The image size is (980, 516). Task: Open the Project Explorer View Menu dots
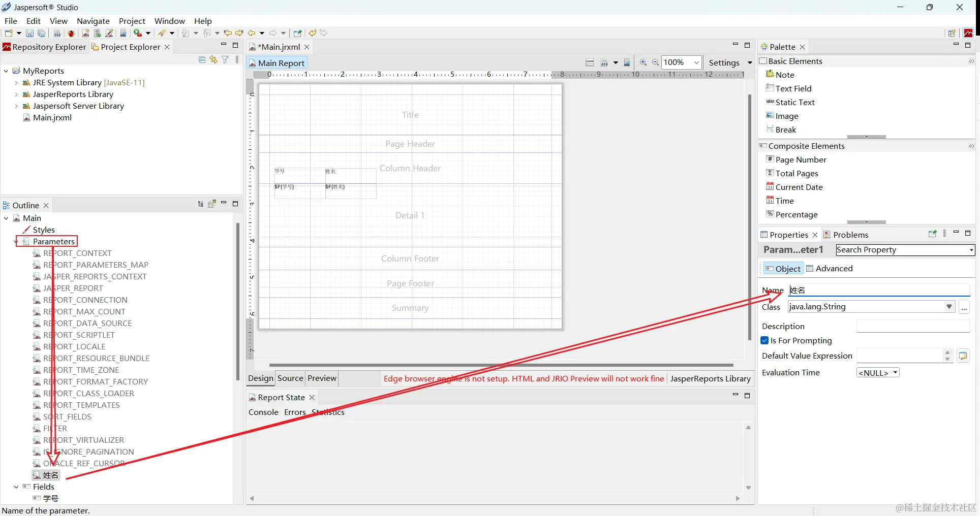click(x=237, y=60)
